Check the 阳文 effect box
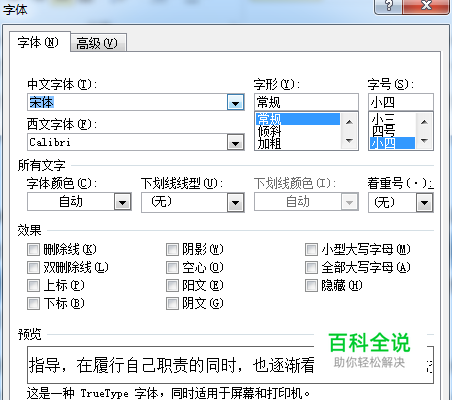This screenshot has width=452, height=400. [172, 285]
